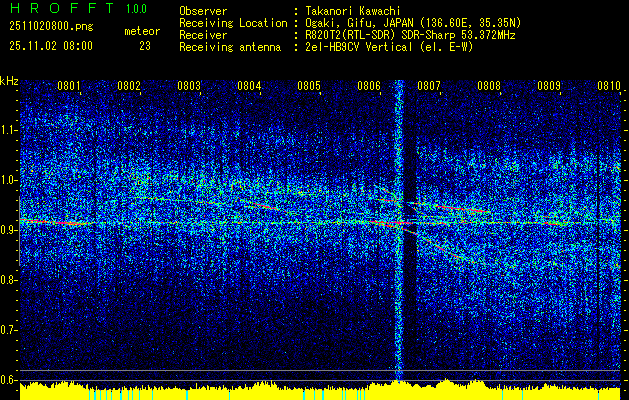Screen dimensions: 629x400
Task: Click frequency axis label 1.1
Action: click(8, 130)
